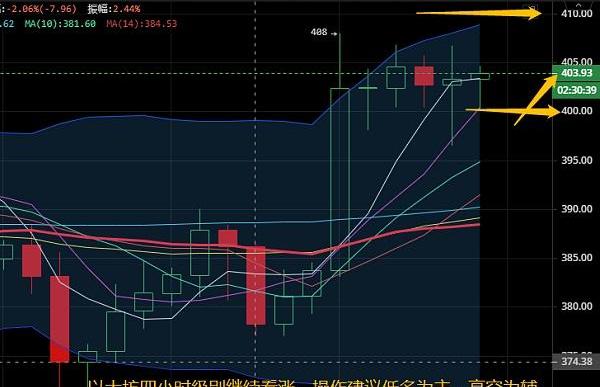Select the horizontal yellow arrow pointing at 400.00
The width and height of the screenshot is (600, 387).
pos(513,111)
